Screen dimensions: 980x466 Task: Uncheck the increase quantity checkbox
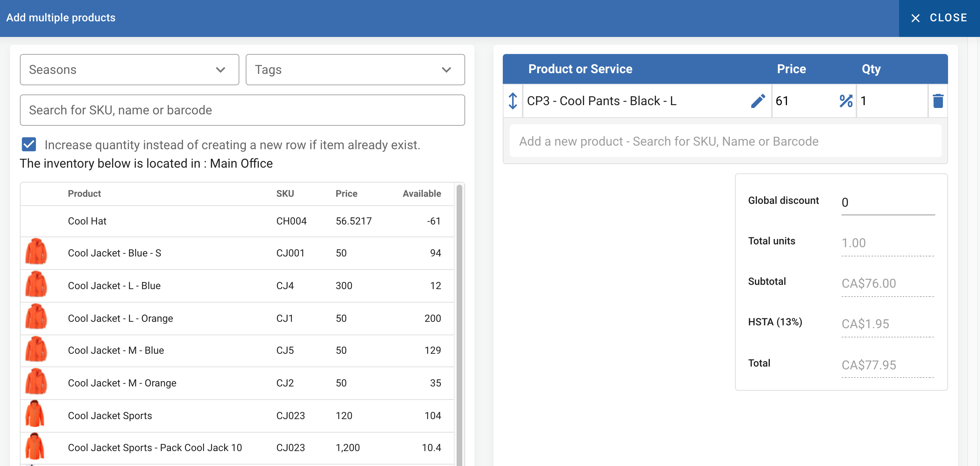point(29,145)
